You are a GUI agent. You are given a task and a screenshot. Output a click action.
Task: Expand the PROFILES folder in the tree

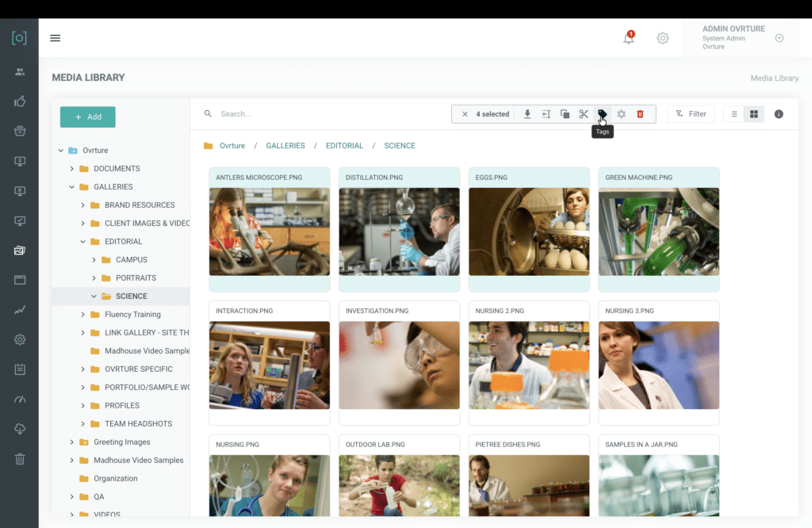(82, 405)
